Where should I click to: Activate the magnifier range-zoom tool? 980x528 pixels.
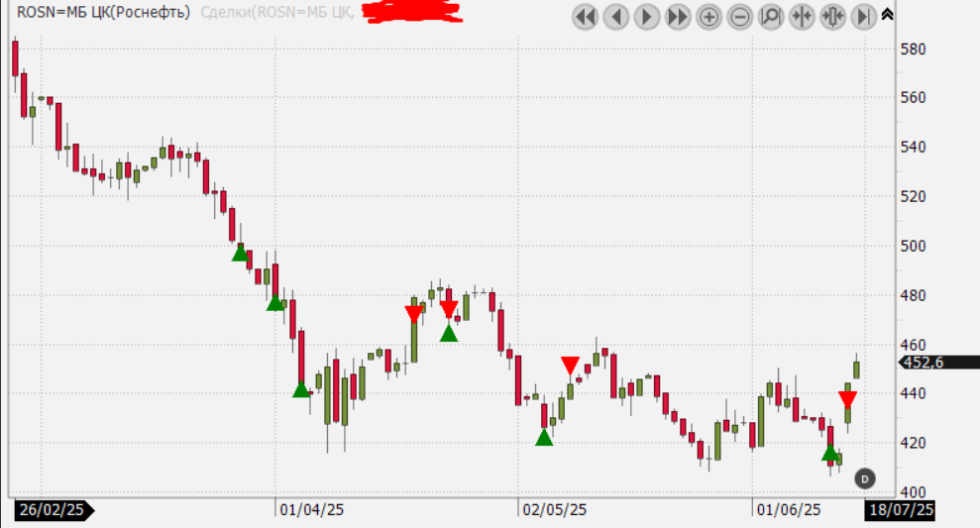tap(771, 17)
